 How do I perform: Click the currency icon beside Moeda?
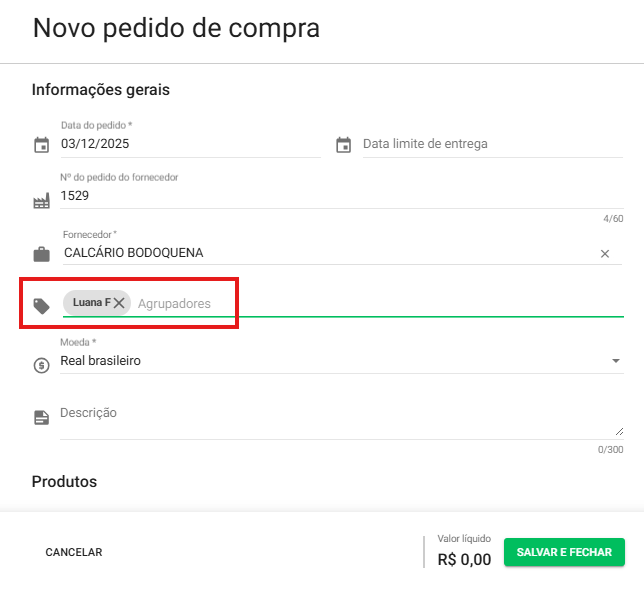pos(41,365)
